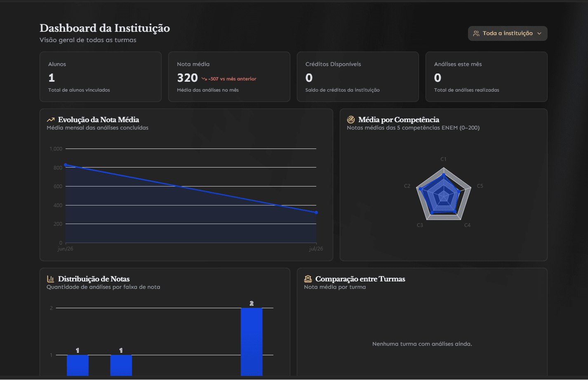Click the bar chart icon beside Distribuição de Notas

point(51,279)
